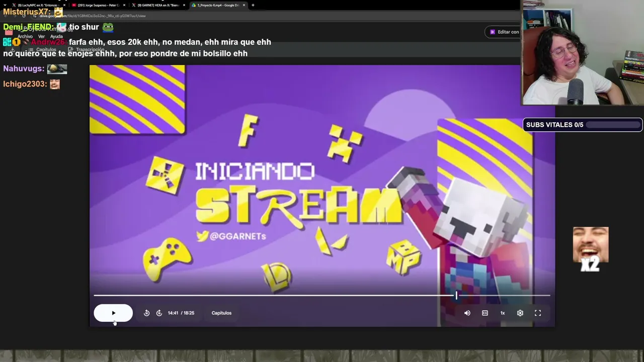644x362 pixels.
Task: Click the pepe frog emote in chat
Action: coord(108,27)
